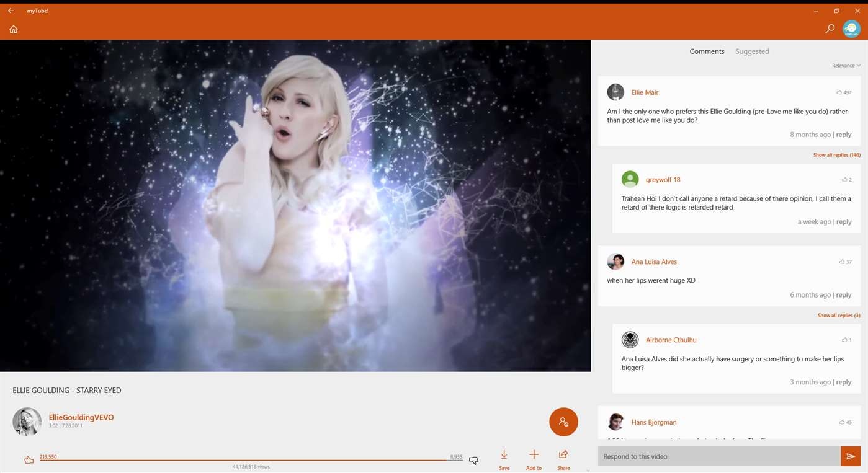868x473 pixels.
Task: Open your account avatar in the title bar
Action: (851, 28)
